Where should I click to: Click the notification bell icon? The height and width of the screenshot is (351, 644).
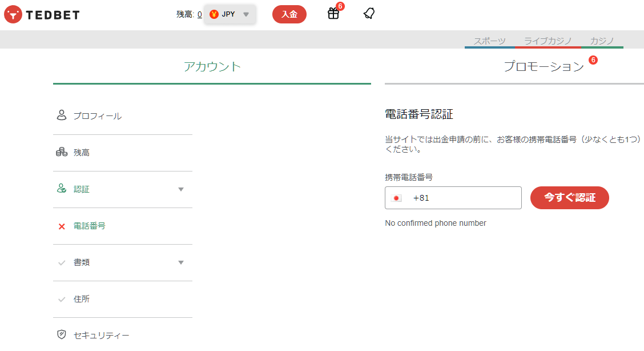click(x=368, y=13)
